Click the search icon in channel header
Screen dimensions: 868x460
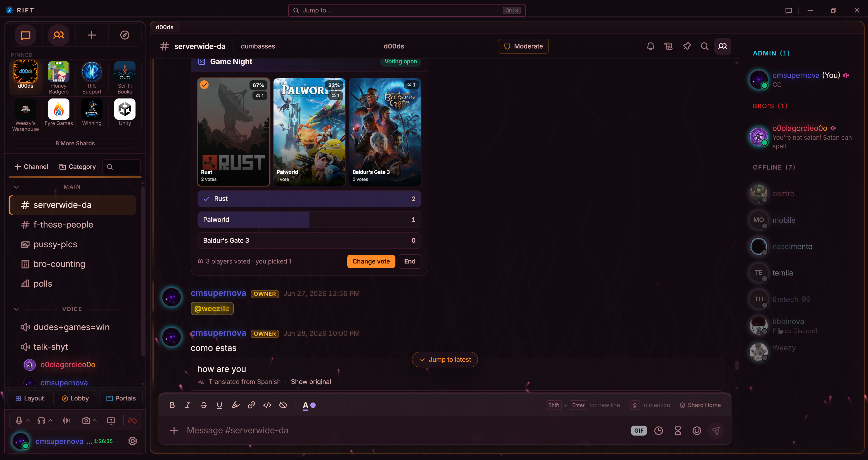pos(705,46)
